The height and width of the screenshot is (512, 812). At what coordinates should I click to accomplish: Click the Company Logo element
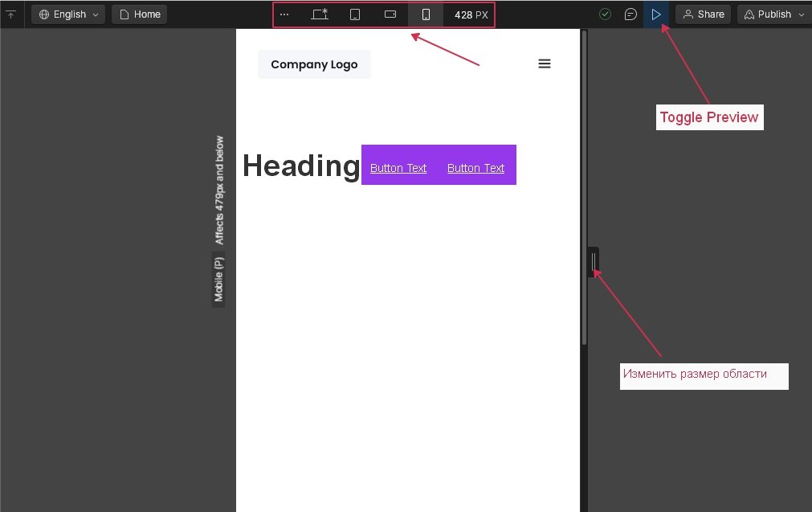coord(314,64)
